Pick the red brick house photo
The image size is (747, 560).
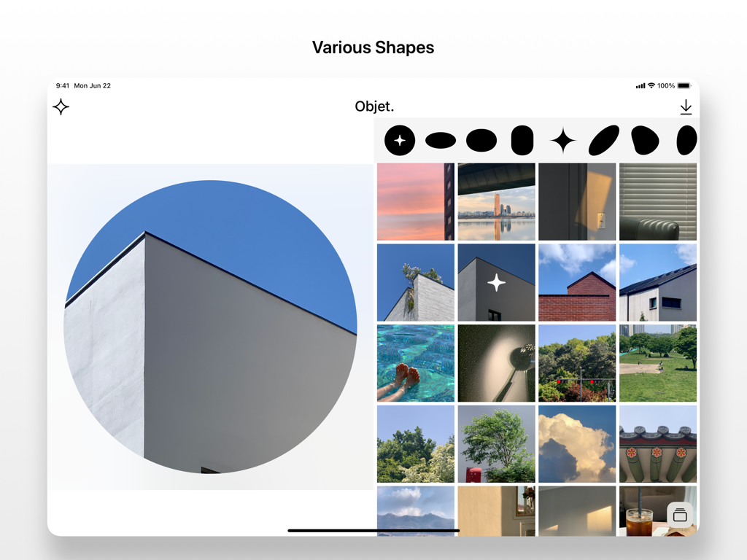click(577, 282)
